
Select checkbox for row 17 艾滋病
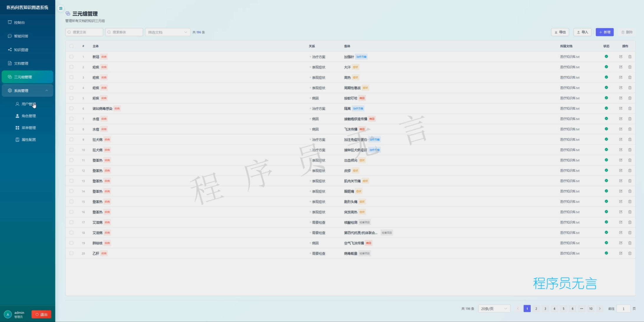tap(71, 222)
